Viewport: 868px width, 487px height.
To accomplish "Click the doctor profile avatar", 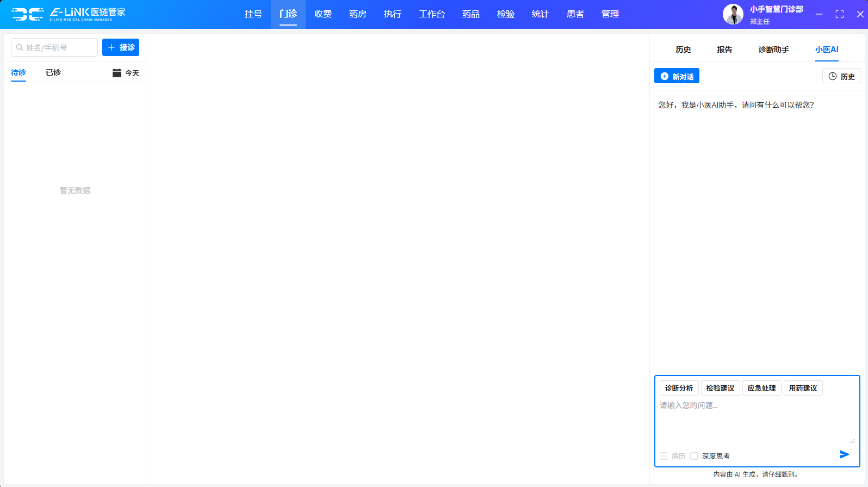I will [733, 14].
